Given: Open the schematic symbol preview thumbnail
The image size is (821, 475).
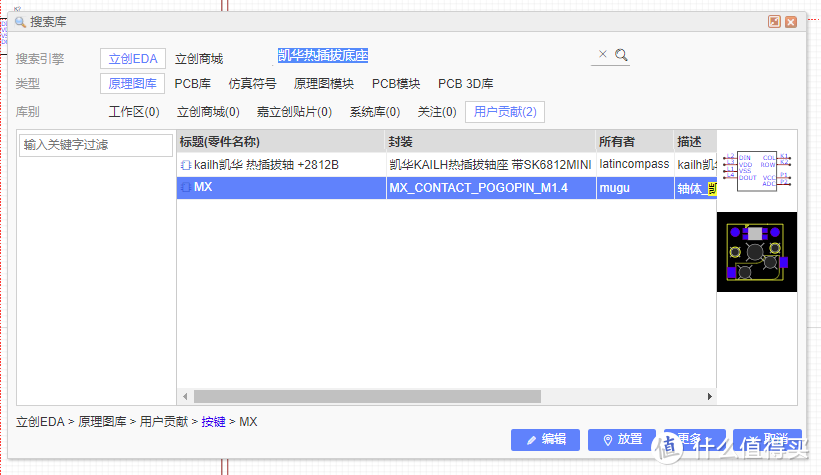Looking at the screenshot, I should pos(757,171).
